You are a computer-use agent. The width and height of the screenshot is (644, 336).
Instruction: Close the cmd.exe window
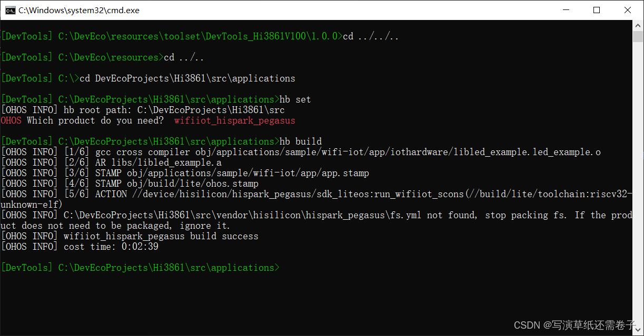pos(628,10)
